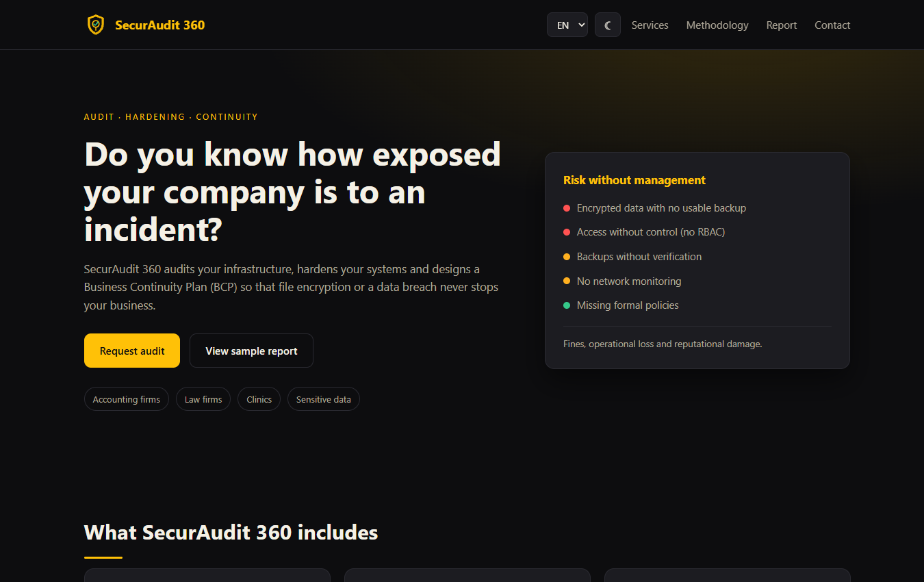The image size is (924, 582).
Task: Go to the Services nav item
Action: click(650, 25)
